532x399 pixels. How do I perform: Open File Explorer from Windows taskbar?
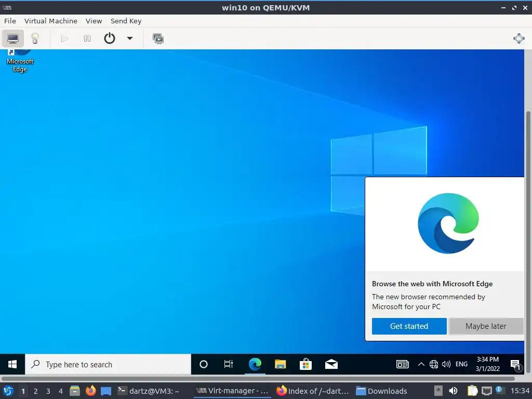point(280,364)
